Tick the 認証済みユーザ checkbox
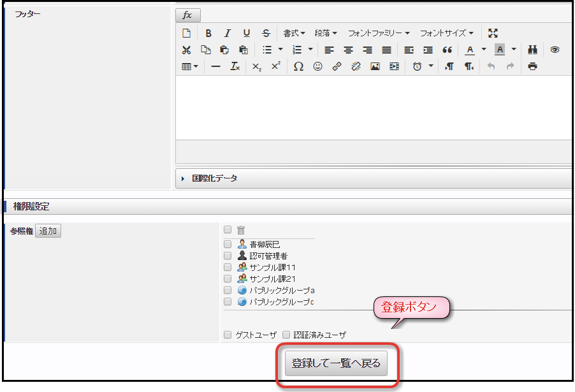Screen dimensions: 575x392 [x=286, y=335]
